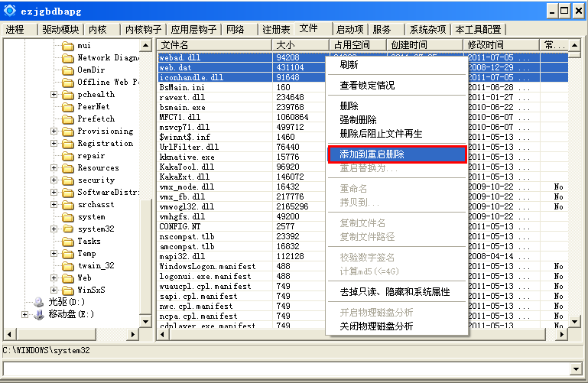Click the 大小 column header
Image resolution: width=588 pixels, height=383 pixels.
coord(300,45)
